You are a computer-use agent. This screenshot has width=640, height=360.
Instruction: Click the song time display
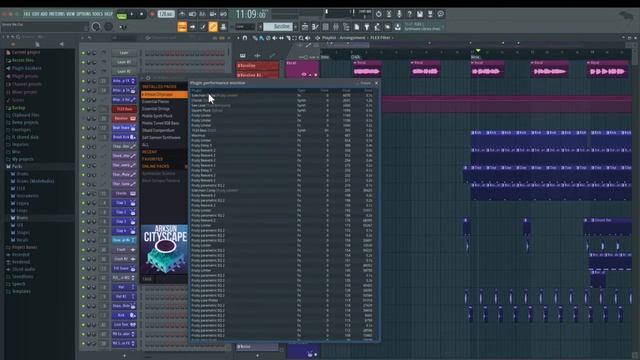tap(250, 14)
